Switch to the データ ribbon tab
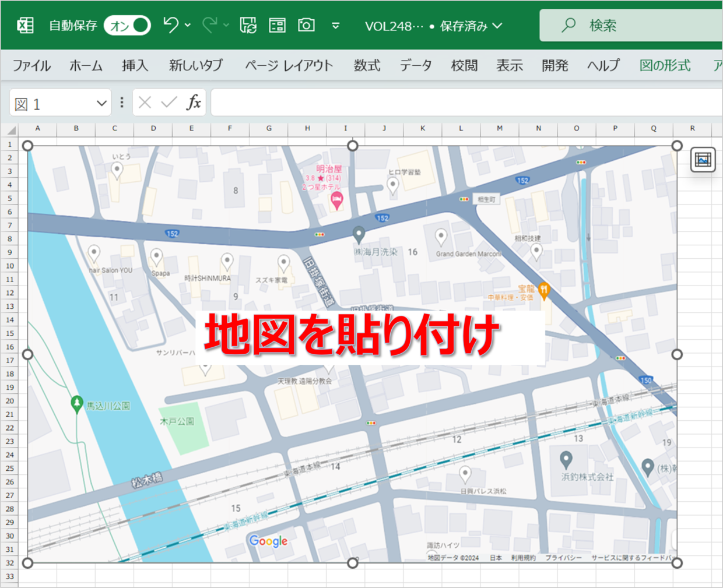Image resolution: width=723 pixels, height=588 pixels. coord(416,65)
